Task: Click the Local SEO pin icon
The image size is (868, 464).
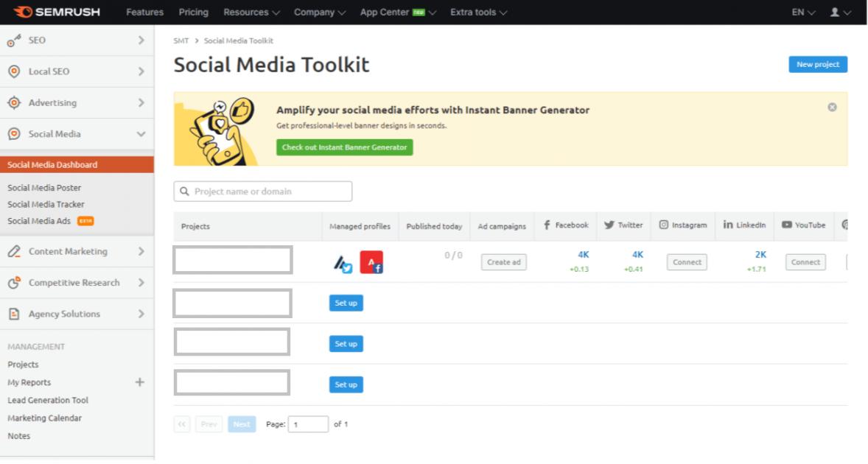Action: point(13,71)
